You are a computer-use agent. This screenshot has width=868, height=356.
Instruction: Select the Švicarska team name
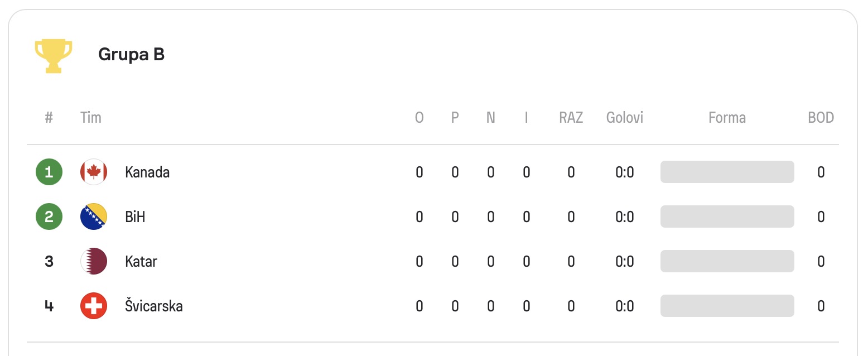coord(154,306)
